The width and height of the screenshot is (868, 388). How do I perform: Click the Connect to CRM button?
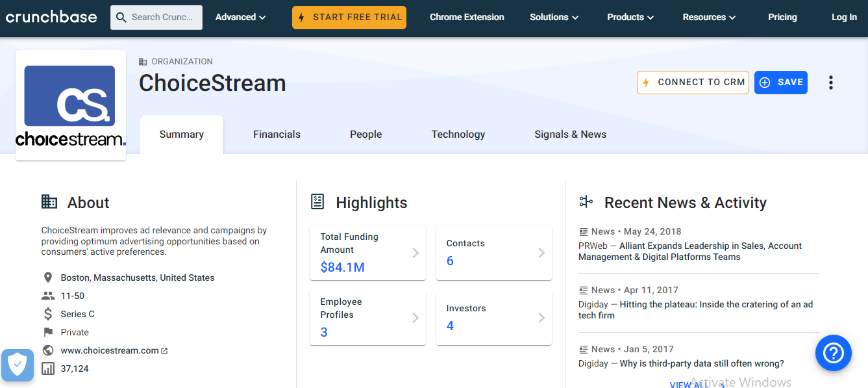[693, 83]
